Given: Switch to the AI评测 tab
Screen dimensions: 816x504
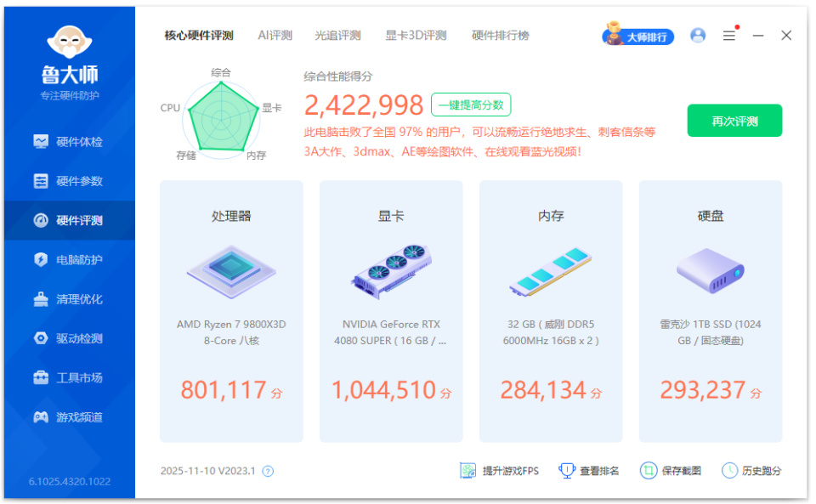Looking at the screenshot, I should tap(275, 35).
